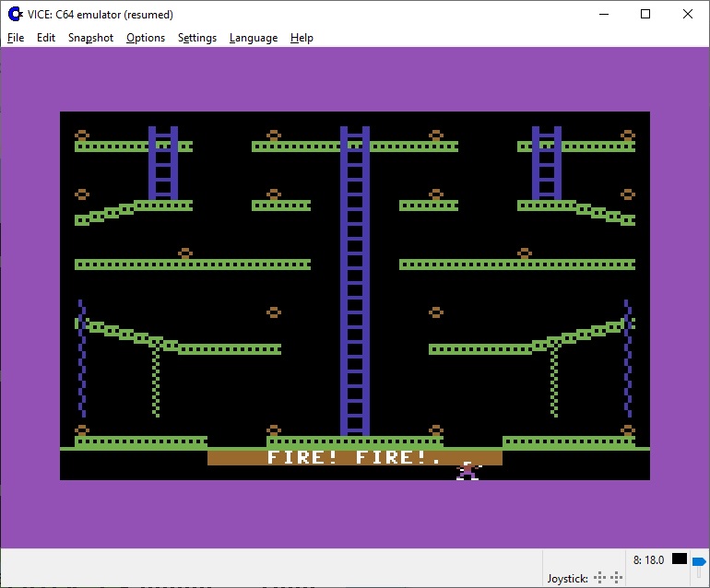Click the 'FIRE! FIRE!.' message banner
Image resolution: width=710 pixels, height=588 pixels.
(355, 457)
